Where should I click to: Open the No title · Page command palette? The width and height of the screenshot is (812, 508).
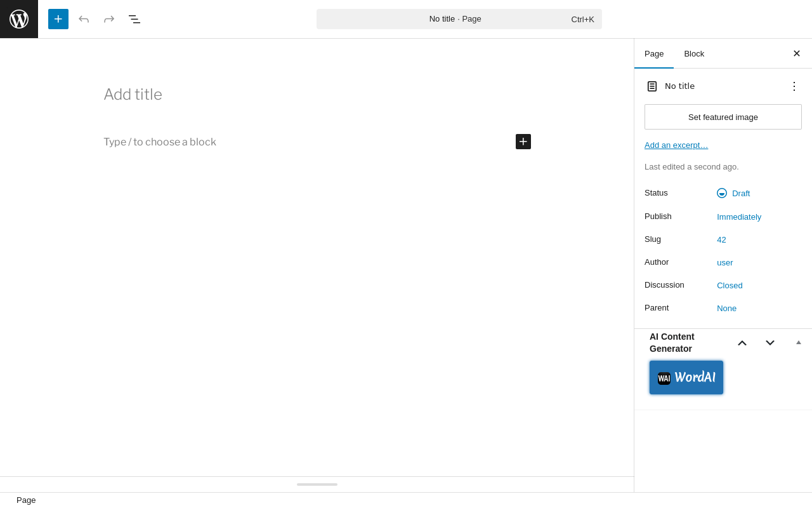pos(459,19)
